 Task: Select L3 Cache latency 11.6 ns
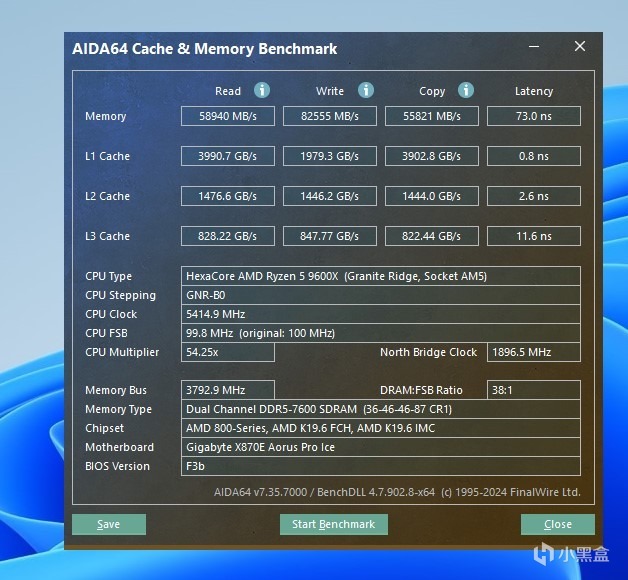(x=534, y=236)
